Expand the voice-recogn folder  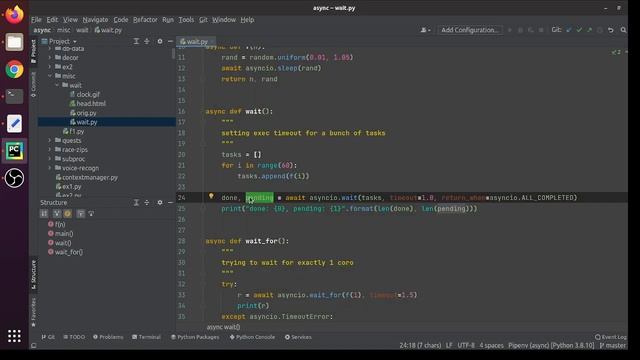(50, 168)
